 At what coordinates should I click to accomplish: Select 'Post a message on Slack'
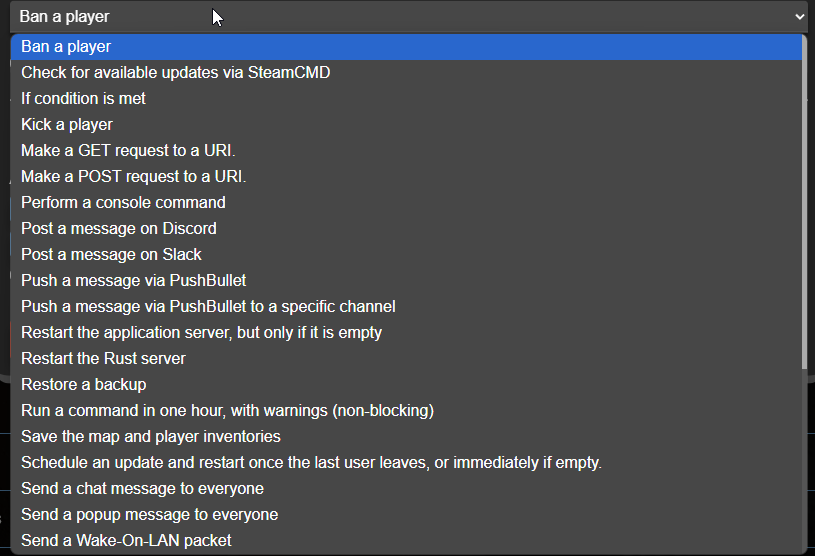[406, 255]
